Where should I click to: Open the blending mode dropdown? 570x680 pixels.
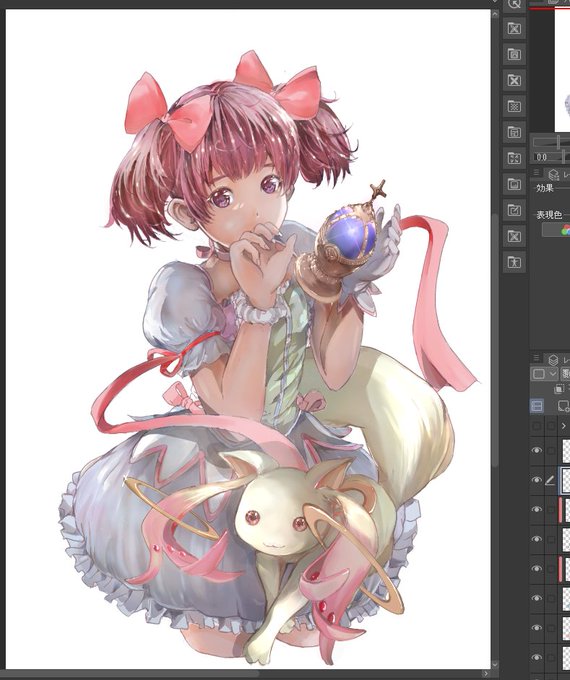pyautogui.click(x=566, y=374)
